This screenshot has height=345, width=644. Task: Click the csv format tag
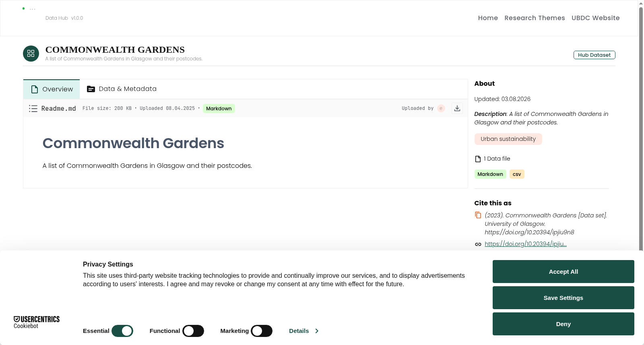[517, 174]
